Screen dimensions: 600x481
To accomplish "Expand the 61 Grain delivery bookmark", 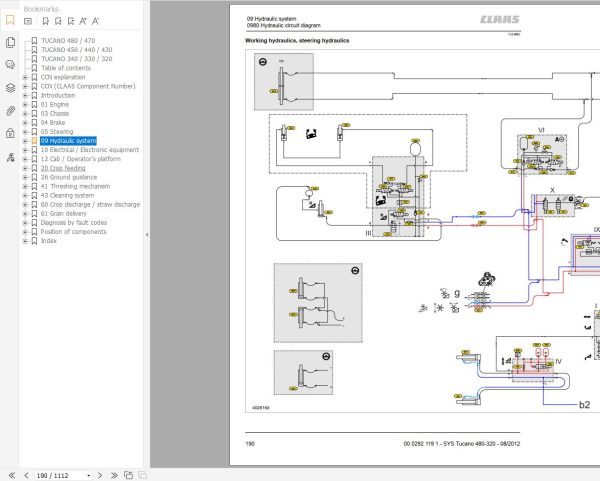I will [x=24, y=213].
